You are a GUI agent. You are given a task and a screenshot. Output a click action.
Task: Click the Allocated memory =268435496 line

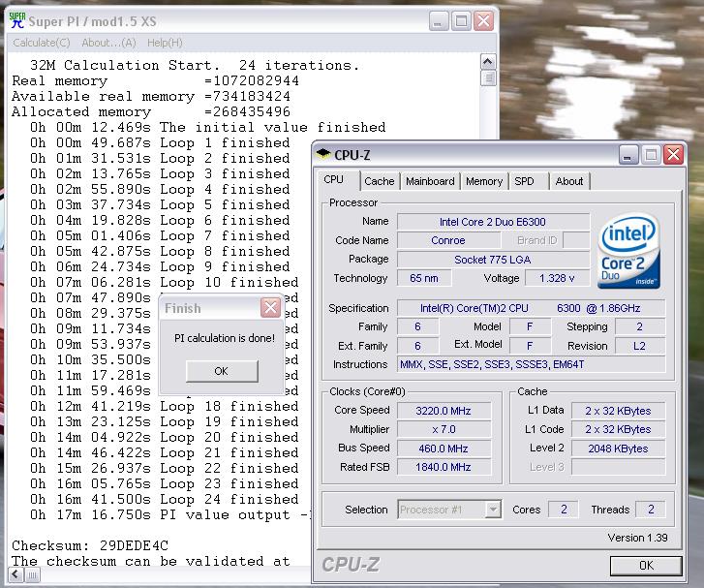pos(151,111)
